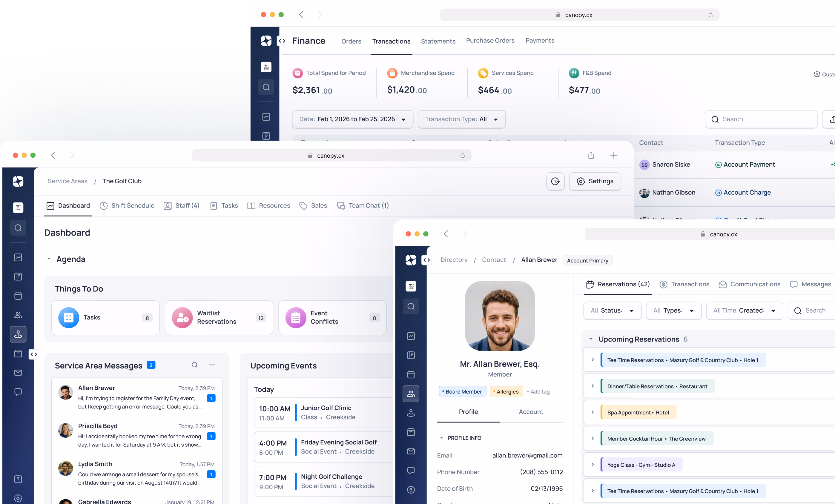Screen dimensions: 835x504
Task: Open Priscilla Boyd message
Action: tap(137, 435)
